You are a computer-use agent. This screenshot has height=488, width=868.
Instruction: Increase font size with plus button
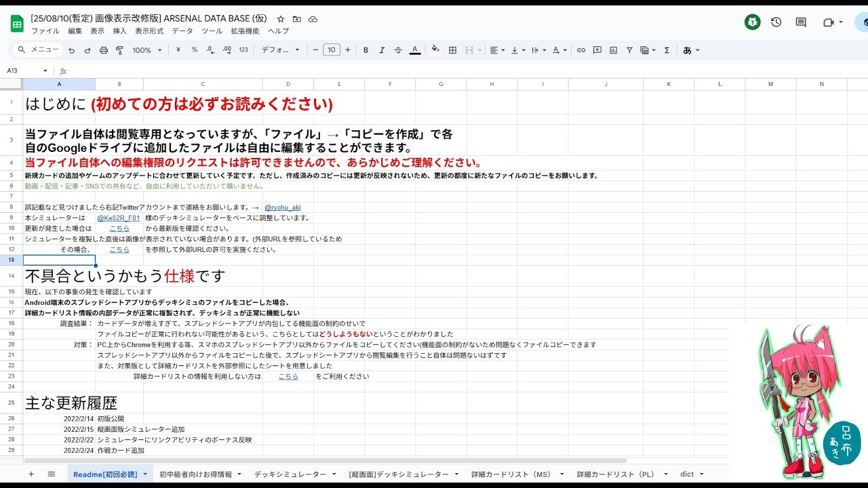click(348, 50)
